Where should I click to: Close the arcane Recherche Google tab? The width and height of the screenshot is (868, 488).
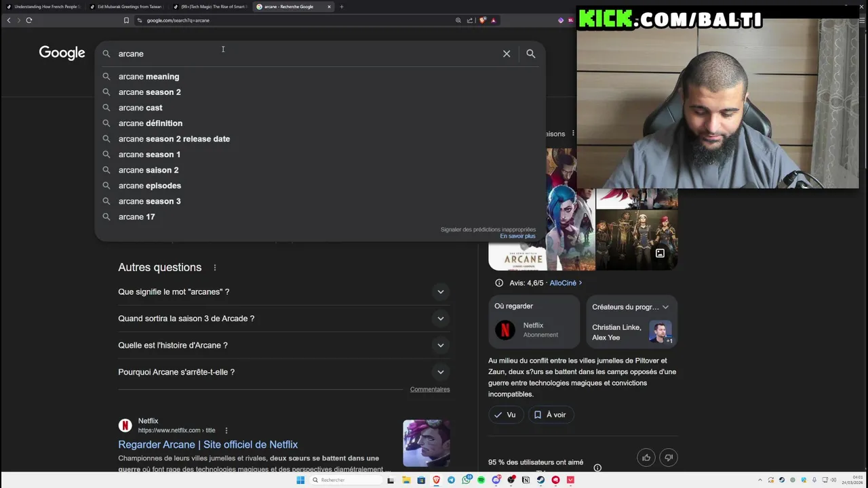pyautogui.click(x=329, y=7)
